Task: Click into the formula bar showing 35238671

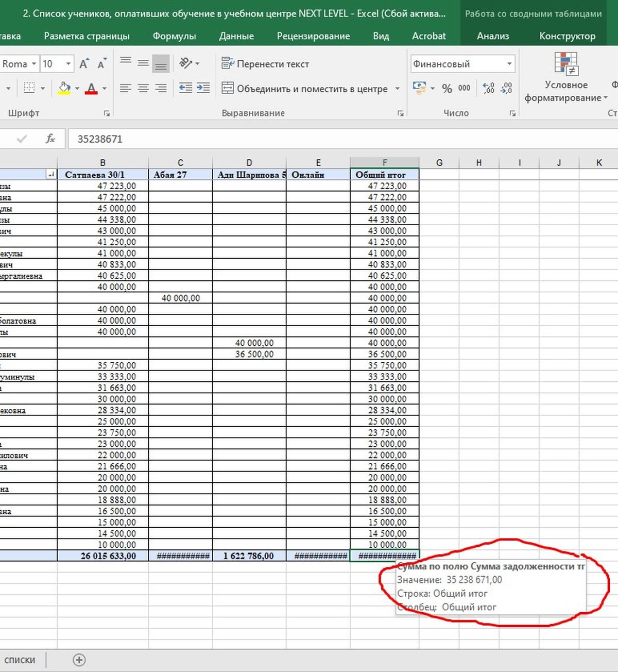Action: click(x=342, y=139)
